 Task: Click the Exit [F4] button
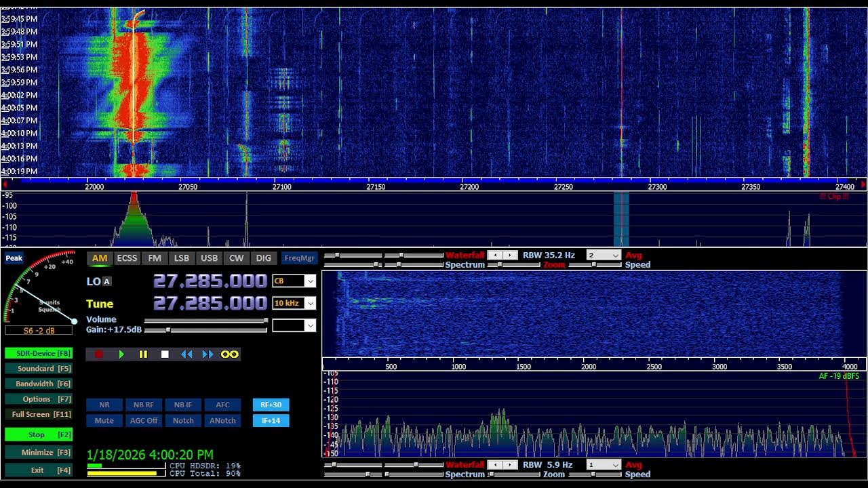click(x=39, y=470)
